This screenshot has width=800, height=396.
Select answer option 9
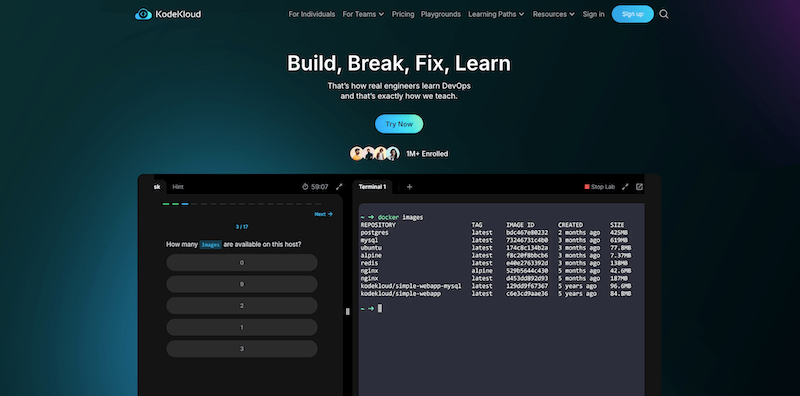click(242, 284)
